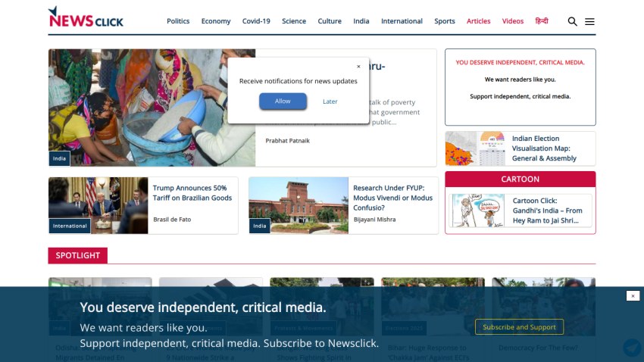
Task: Open the Politics section
Action: click(x=178, y=21)
